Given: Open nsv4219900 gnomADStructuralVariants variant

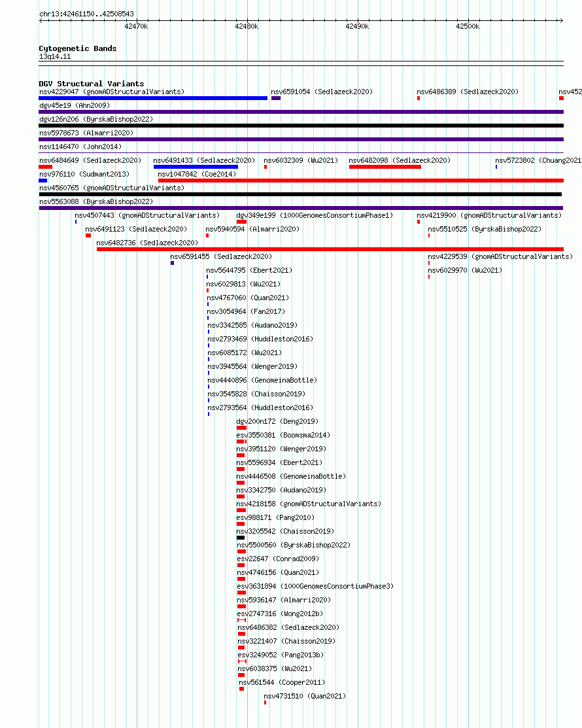Looking at the screenshot, I should [489, 215].
